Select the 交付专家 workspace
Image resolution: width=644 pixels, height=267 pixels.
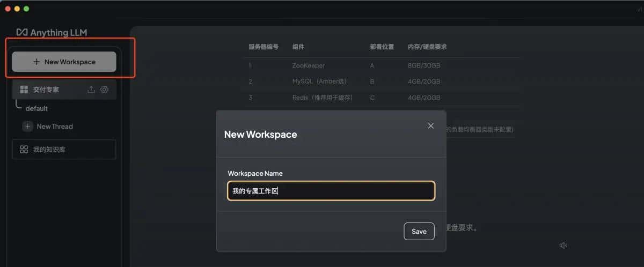46,90
